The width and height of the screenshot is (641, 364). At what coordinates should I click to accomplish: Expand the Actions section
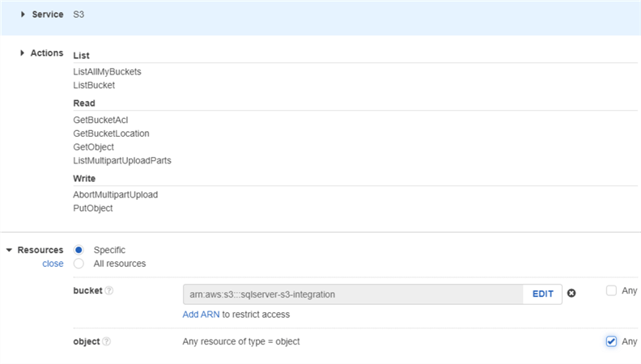click(23, 53)
